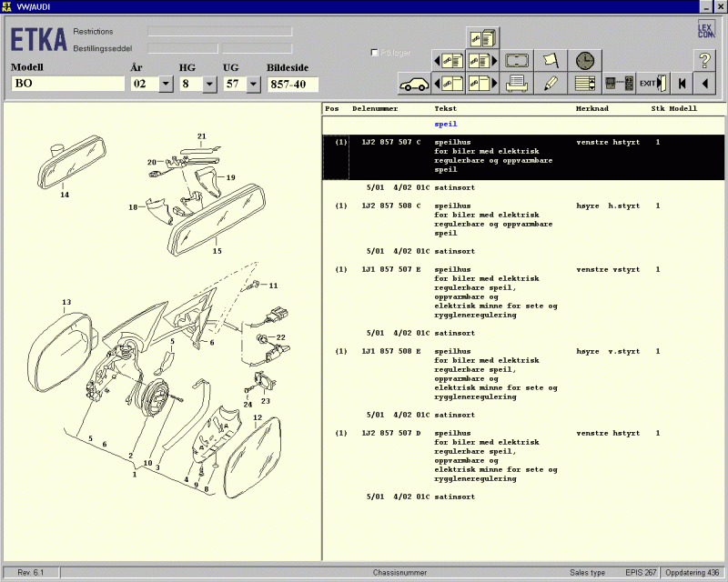Open the År dropdown

click(x=166, y=84)
